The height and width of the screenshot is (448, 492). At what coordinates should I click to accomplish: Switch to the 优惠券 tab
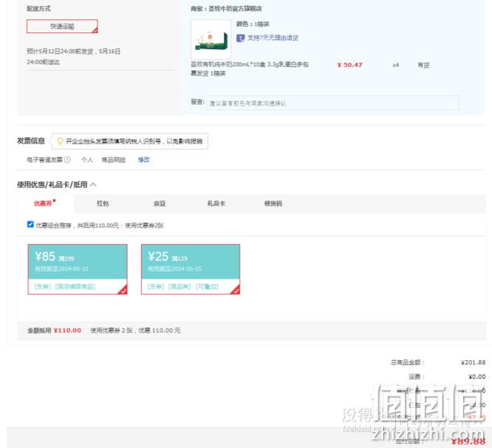coord(46,204)
